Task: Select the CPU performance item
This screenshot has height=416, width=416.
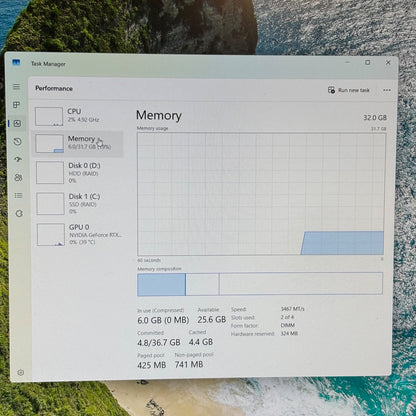Action: tap(78, 116)
